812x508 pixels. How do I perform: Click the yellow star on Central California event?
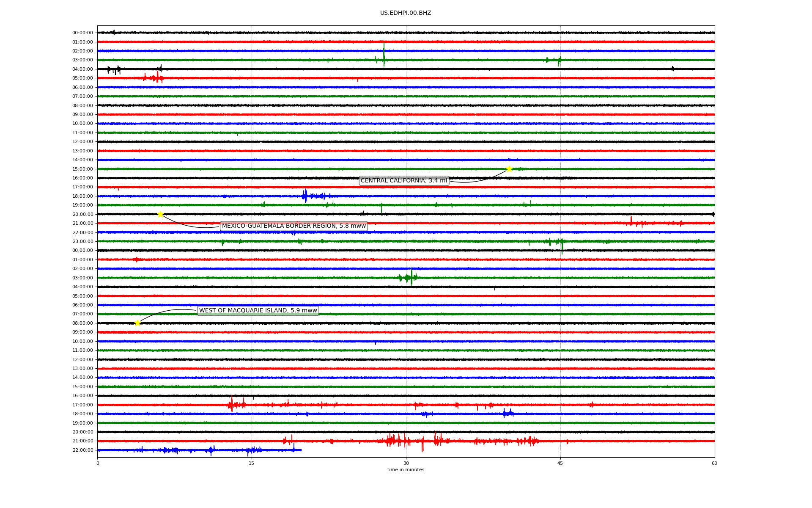pos(509,169)
